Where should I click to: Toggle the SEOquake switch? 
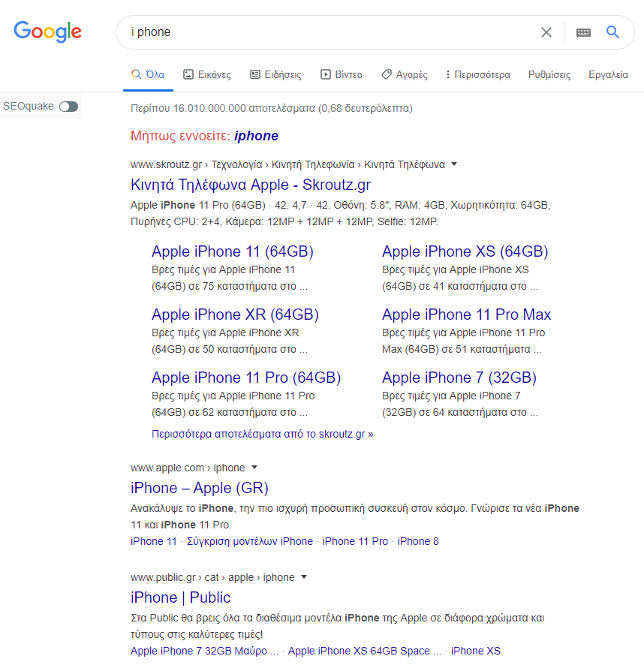[x=68, y=107]
